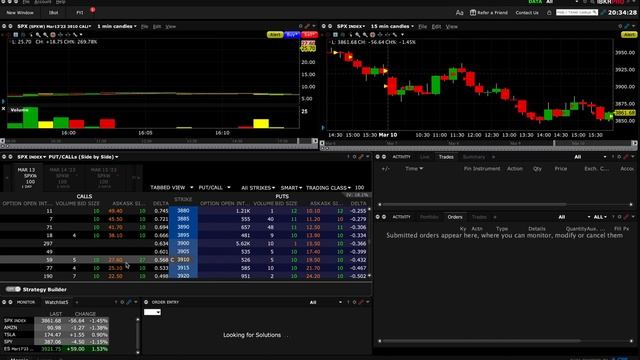The height and width of the screenshot is (360, 640).
Task: Click the blue Buy button on option chart
Action: [x=291, y=35]
